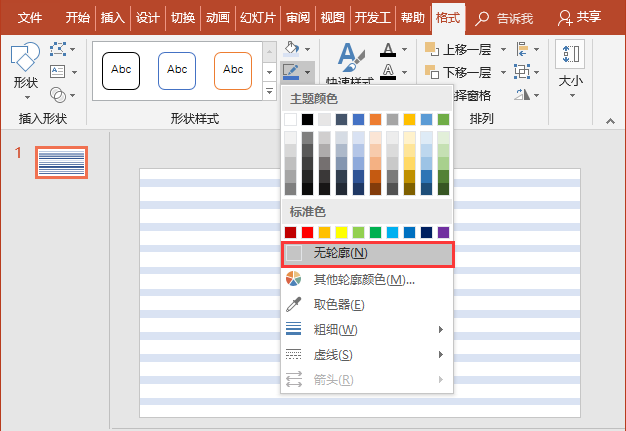Apply the orange outline Abc shape style

point(233,71)
